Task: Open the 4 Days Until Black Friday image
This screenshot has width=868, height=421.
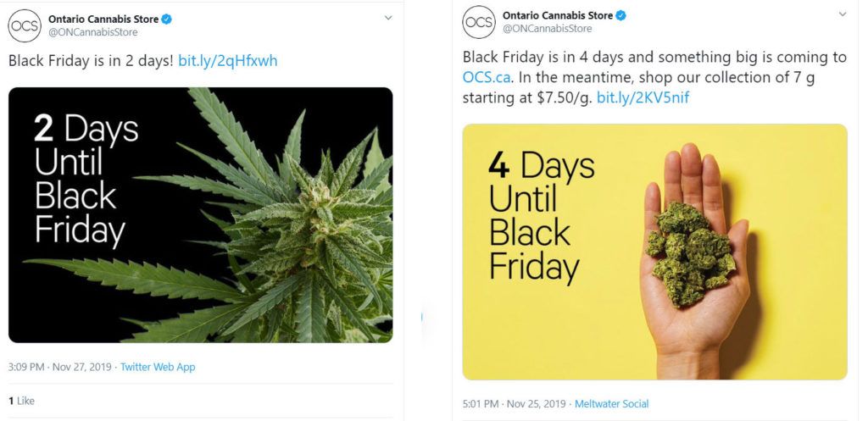Action: [x=655, y=252]
